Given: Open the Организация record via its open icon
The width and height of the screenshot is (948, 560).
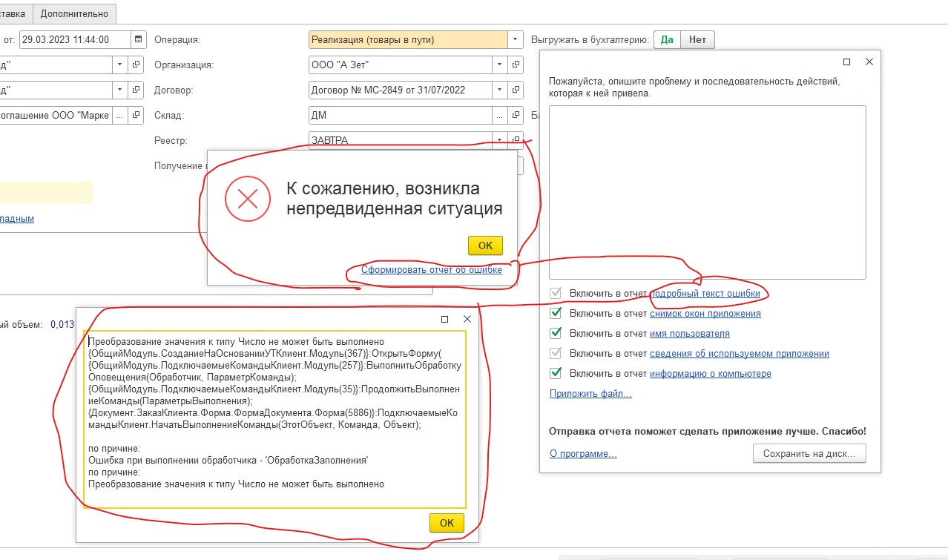Looking at the screenshot, I should 517,65.
